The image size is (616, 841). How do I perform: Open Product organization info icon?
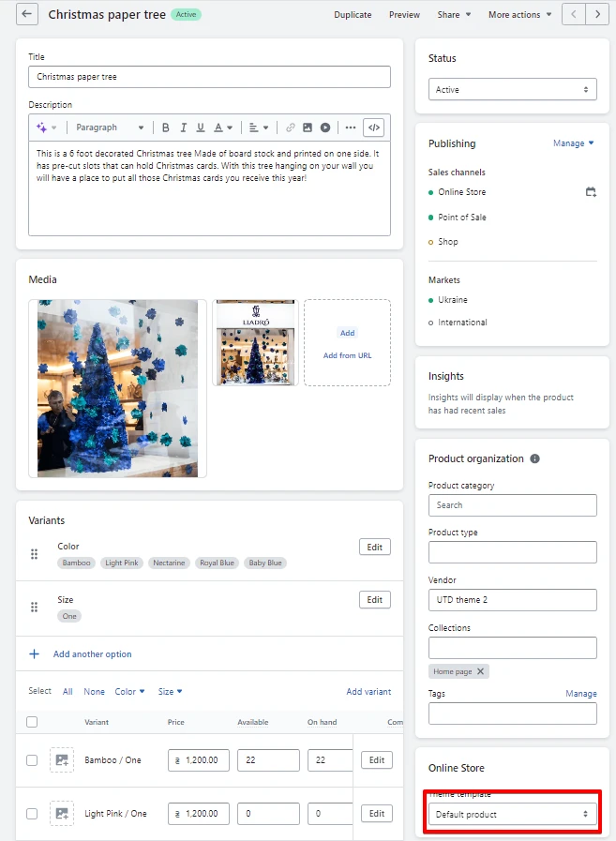535,458
